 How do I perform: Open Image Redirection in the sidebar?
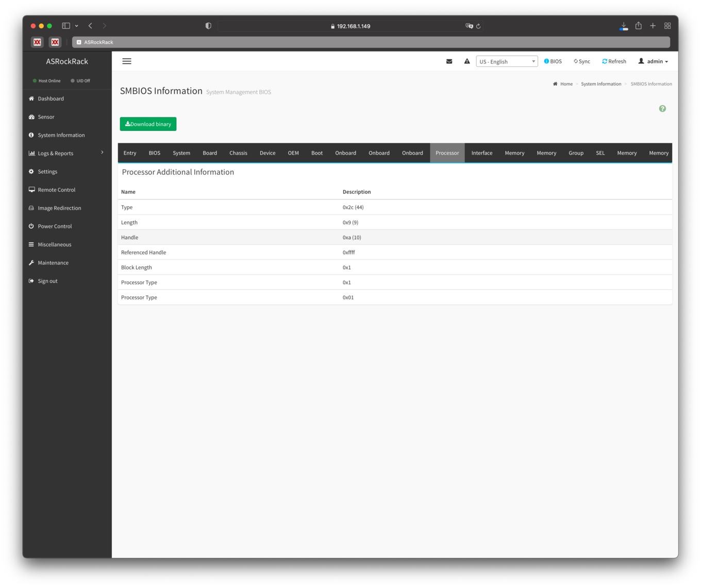[59, 208]
